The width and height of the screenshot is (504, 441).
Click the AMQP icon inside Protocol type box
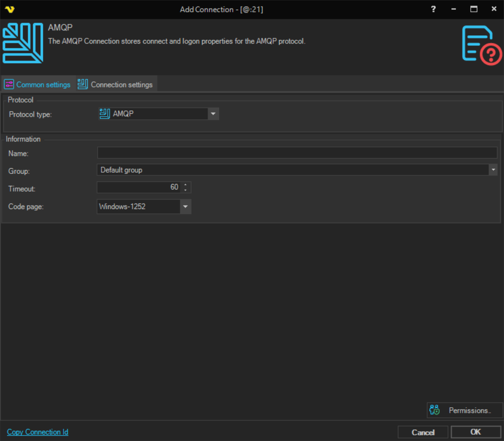[x=105, y=114]
